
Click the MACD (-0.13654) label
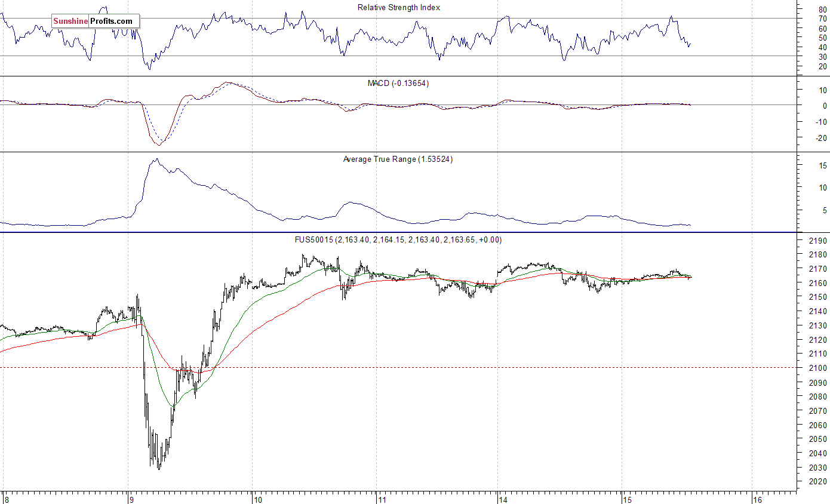398,84
